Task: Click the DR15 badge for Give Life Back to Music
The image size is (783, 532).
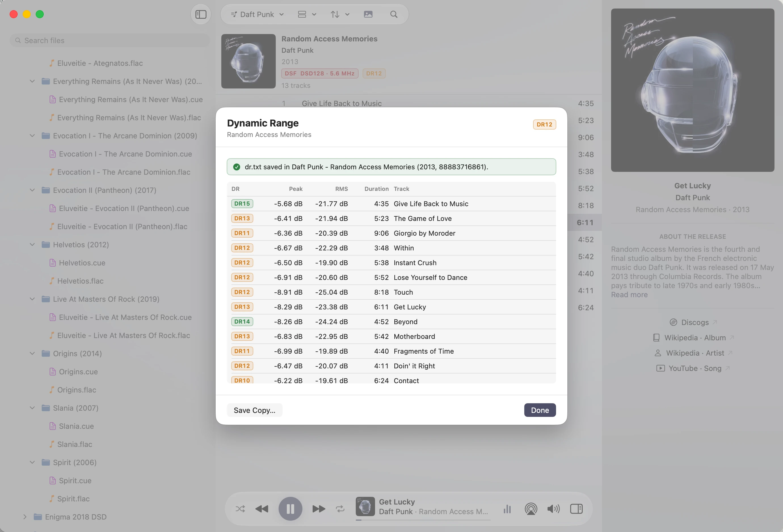Action: 242,204
